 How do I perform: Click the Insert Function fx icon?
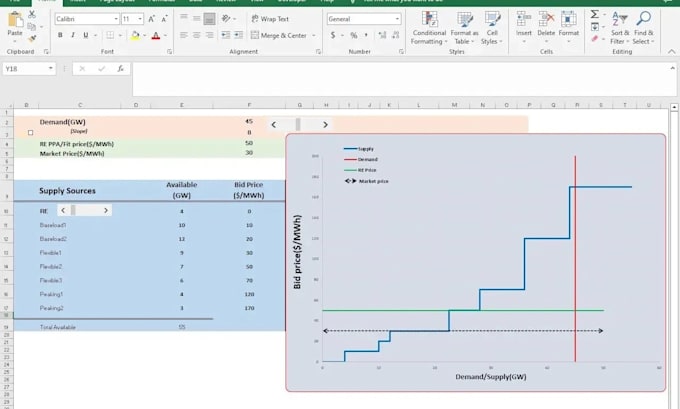click(121, 69)
